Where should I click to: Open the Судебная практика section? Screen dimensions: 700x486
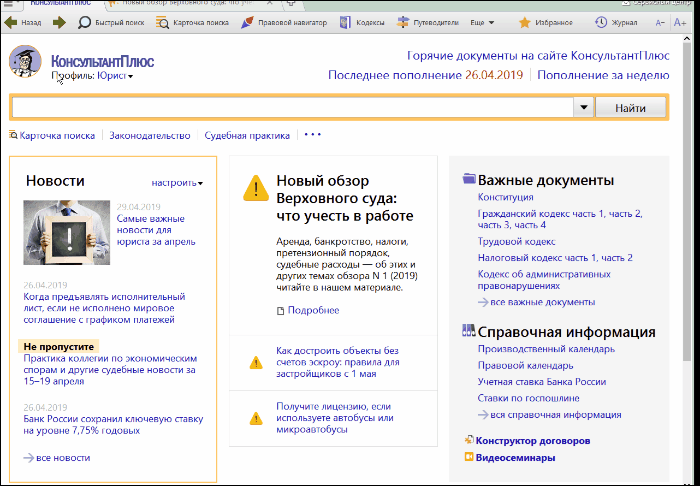(247, 136)
